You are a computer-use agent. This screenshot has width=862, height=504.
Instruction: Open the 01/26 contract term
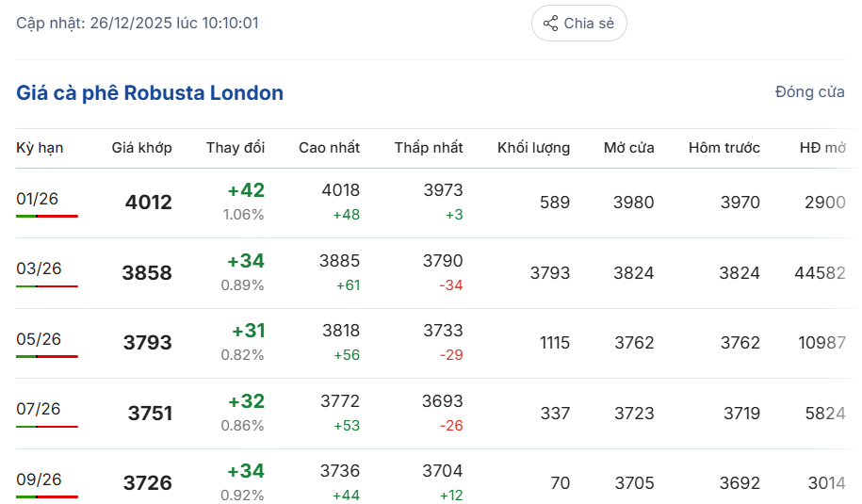(38, 199)
